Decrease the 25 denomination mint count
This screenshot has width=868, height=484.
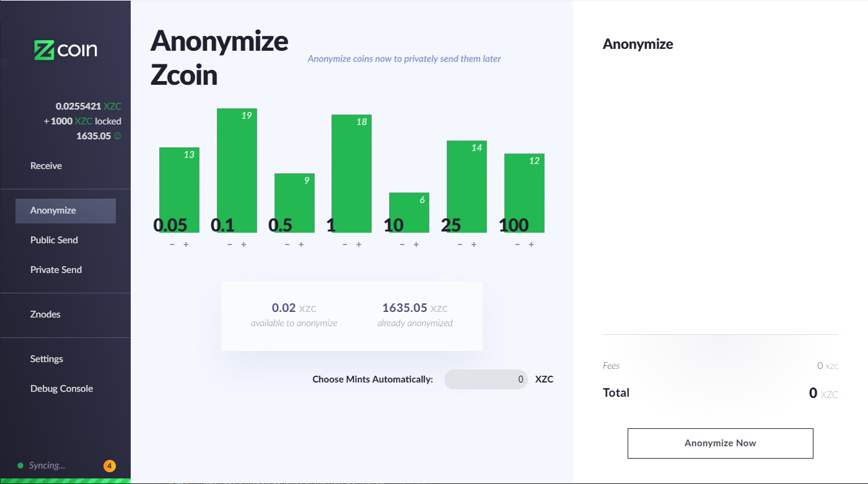[460, 244]
